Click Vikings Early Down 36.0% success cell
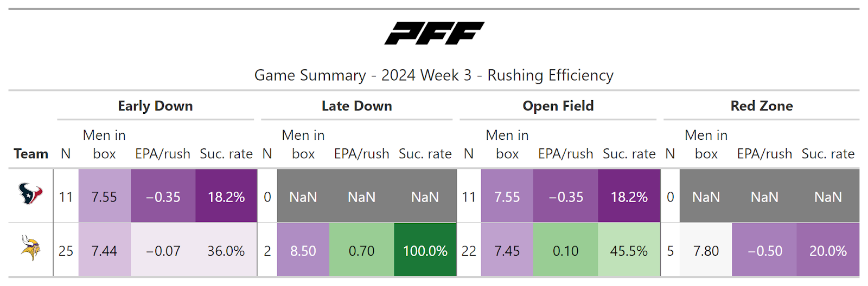The height and width of the screenshot is (286, 868). click(226, 251)
